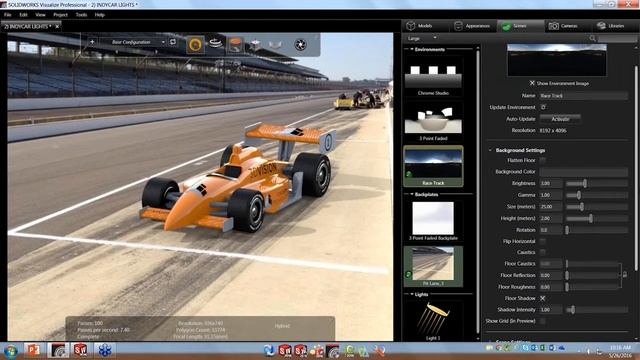Open the Edit menu
The height and width of the screenshot is (360, 640).
pos(23,15)
